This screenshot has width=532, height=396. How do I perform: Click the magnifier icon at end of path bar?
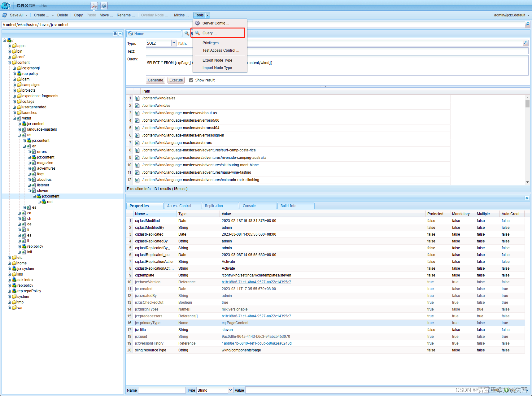528,24
